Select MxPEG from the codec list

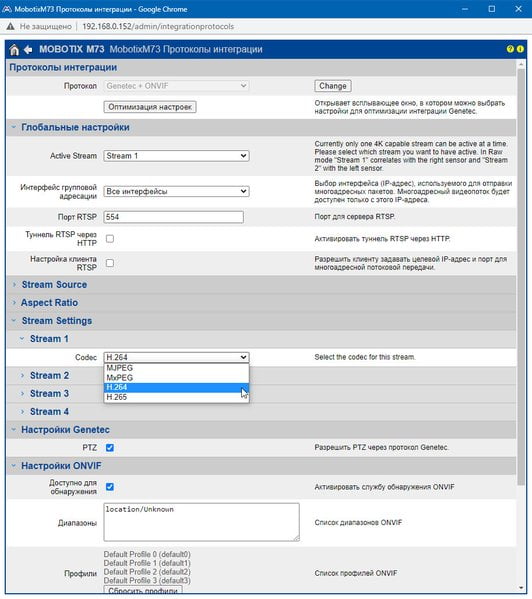[x=176, y=378]
